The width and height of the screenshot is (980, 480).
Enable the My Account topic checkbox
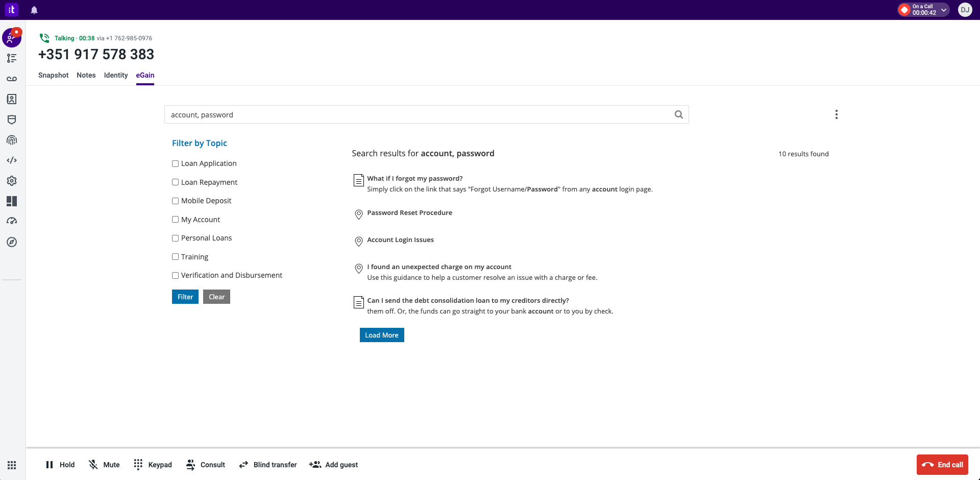[175, 220]
